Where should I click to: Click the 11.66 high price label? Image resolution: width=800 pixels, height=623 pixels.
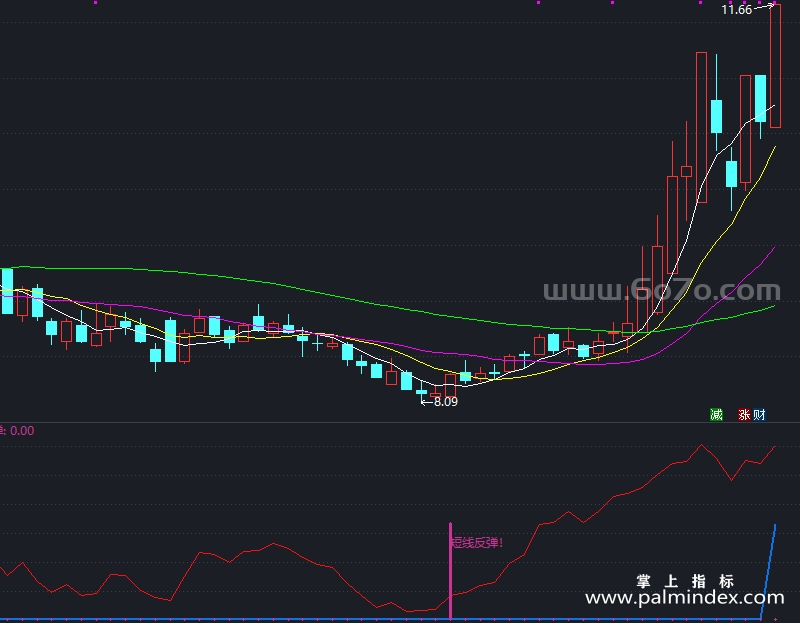point(736,10)
